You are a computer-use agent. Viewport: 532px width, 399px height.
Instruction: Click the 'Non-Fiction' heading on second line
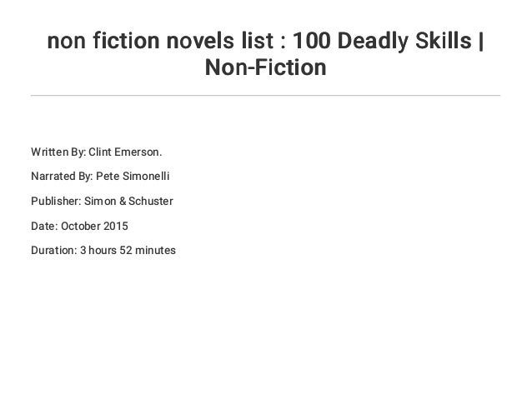click(x=266, y=67)
